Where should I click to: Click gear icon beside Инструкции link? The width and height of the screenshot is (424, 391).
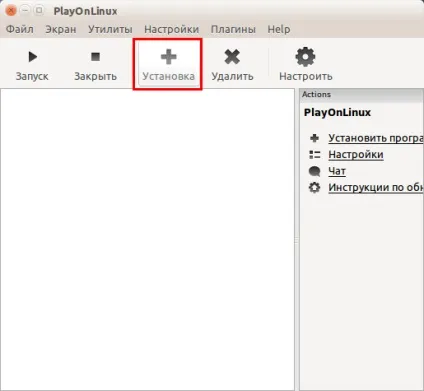click(x=314, y=188)
